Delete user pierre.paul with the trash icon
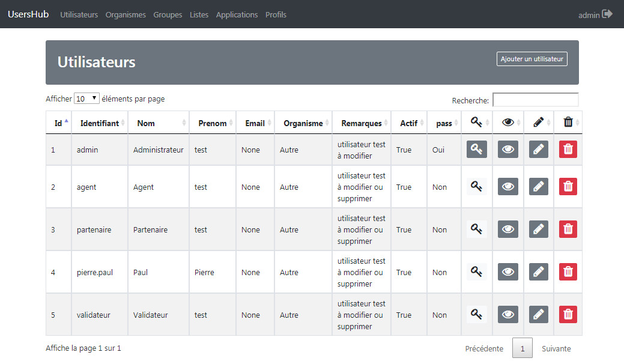 (568, 271)
